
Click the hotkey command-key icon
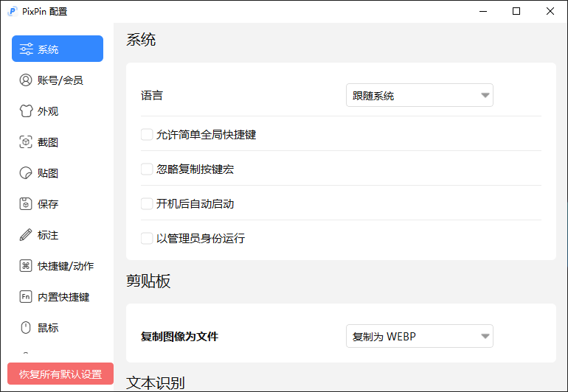(x=26, y=266)
